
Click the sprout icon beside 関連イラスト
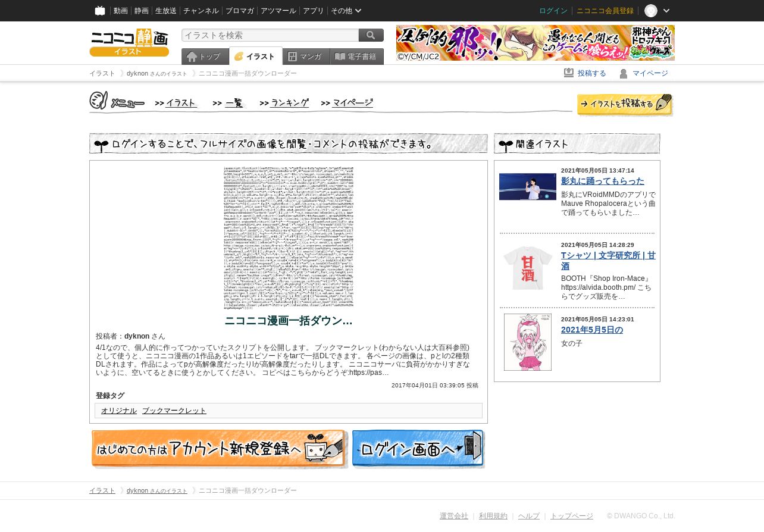click(x=506, y=145)
